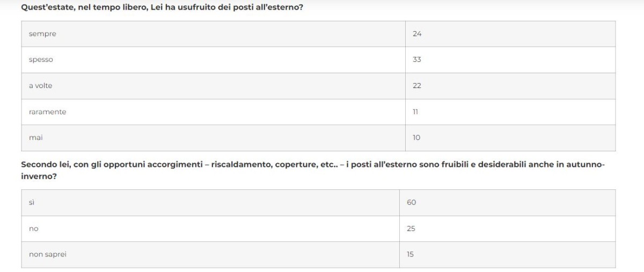Click the 'raramente' row label
Image resolution: width=644 pixels, height=272 pixels.
pyautogui.click(x=47, y=112)
